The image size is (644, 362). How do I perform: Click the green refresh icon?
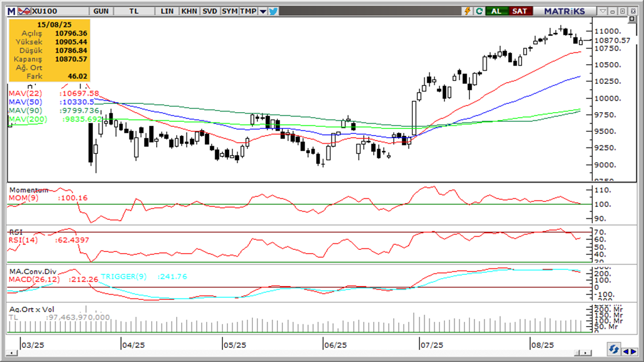pyautogui.click(x=479, y=11)
